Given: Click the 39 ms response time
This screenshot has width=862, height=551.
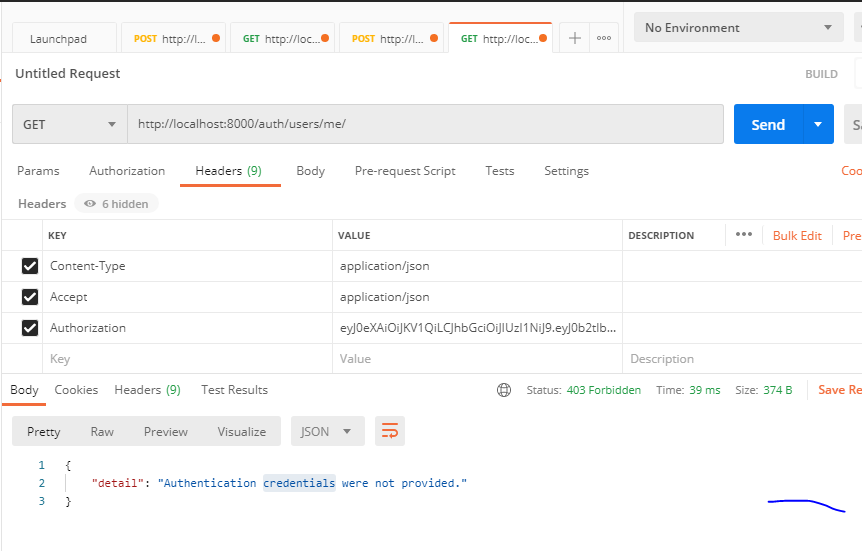Looking at the screenshot, I should pos(705,390).
